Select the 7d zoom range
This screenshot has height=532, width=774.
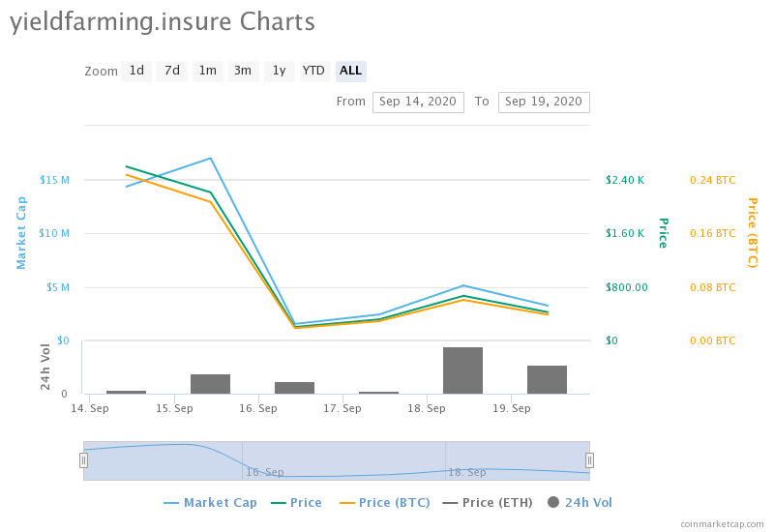[x=172, y=71]
